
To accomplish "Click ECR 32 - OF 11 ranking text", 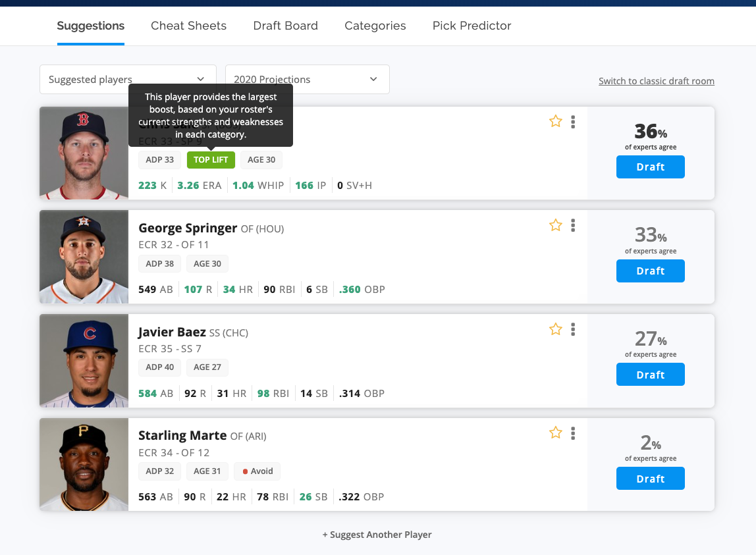I will tap(174, 245).
